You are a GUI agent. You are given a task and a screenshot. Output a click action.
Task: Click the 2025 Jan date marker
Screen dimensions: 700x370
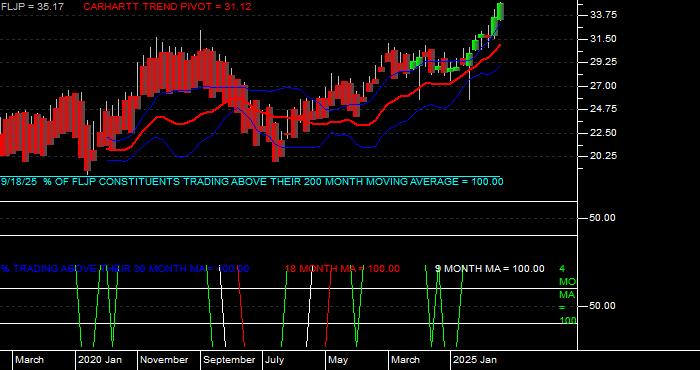(x=475, y=360)
